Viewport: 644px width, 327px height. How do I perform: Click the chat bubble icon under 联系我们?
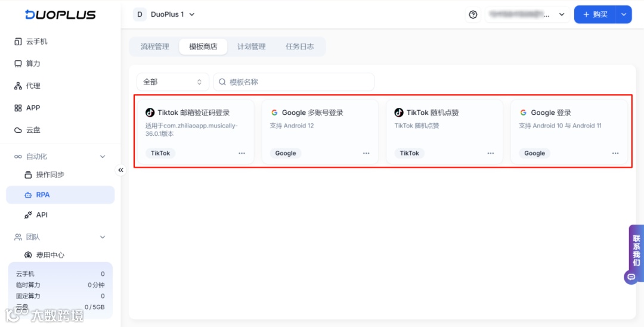pyautogui.click(x=631, y=277)
